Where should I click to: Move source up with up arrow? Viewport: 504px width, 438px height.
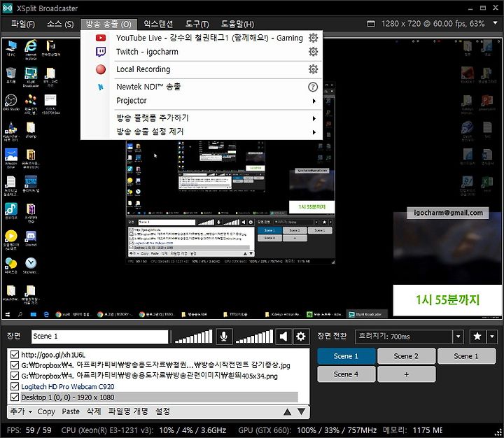[x=288, y=411]
